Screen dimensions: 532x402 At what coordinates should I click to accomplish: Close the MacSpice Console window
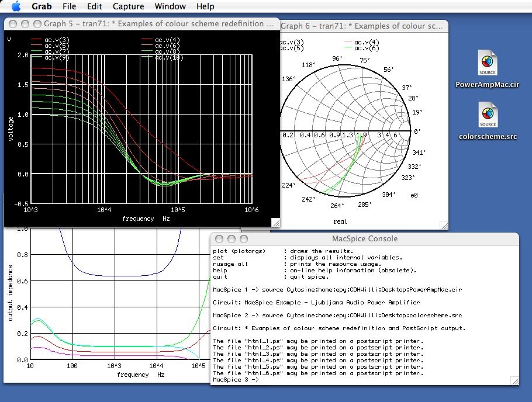(219, 239)
